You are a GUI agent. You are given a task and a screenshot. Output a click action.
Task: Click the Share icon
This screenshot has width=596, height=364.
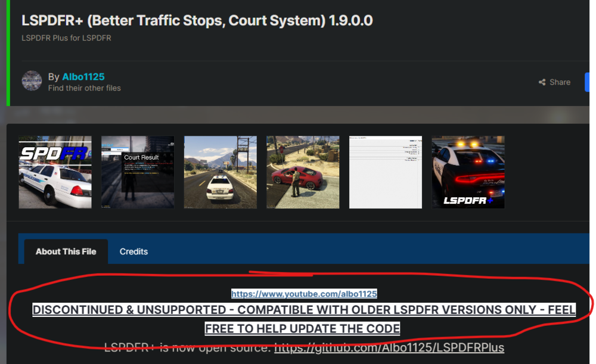[544, 82]
